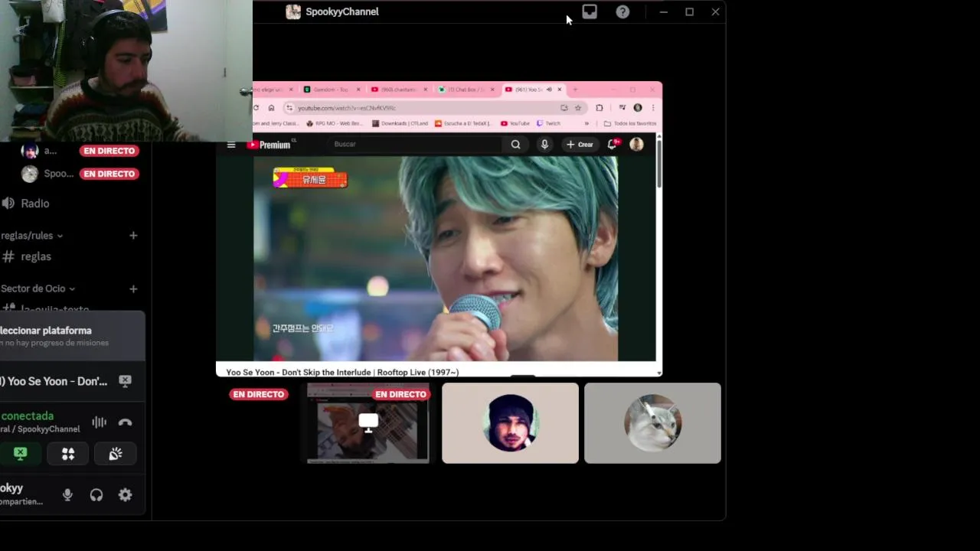Open the Discord inbox icon
This screenshot has height=551, width=980.
point(590,11)
